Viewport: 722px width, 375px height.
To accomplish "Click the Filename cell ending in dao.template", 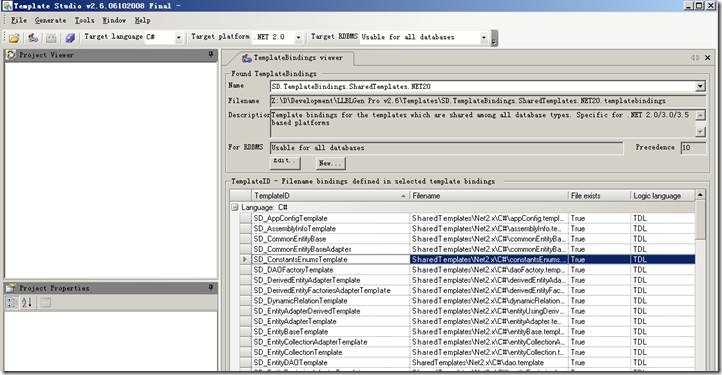I will [489, 363].
